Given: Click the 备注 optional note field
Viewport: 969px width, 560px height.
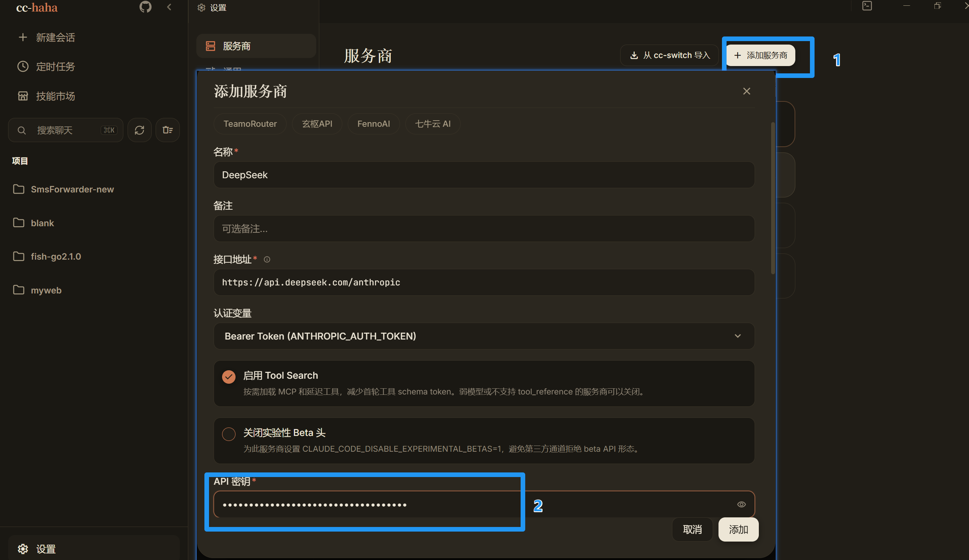Looking at the screenshot, I should coord(484,229).
